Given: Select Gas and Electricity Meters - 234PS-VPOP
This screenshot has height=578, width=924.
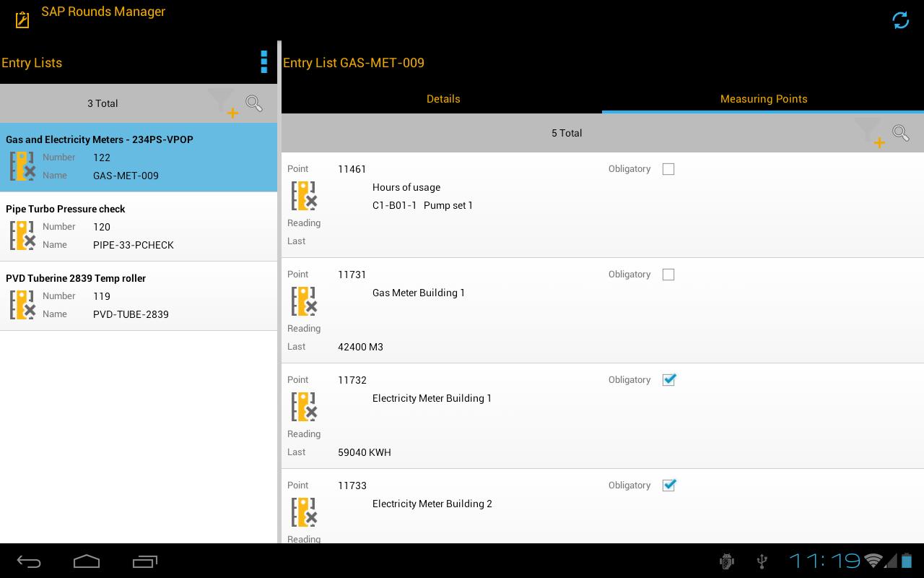Looking at the screenshot, I should pos(139,158).
